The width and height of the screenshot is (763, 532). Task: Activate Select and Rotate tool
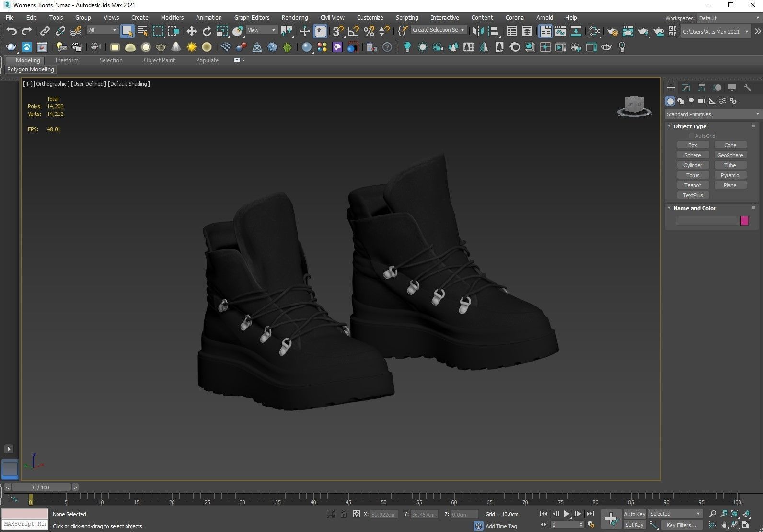(207, 32)
